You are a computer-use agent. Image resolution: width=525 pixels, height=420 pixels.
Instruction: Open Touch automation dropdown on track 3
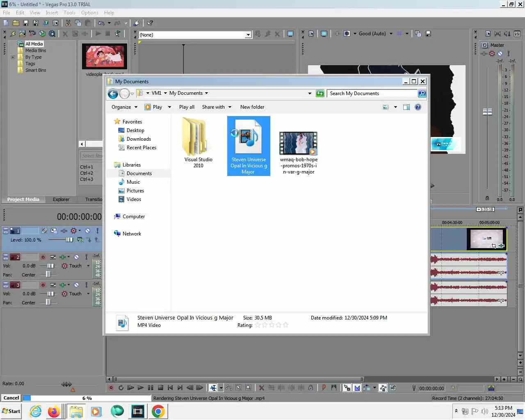(x=88, y=294)
